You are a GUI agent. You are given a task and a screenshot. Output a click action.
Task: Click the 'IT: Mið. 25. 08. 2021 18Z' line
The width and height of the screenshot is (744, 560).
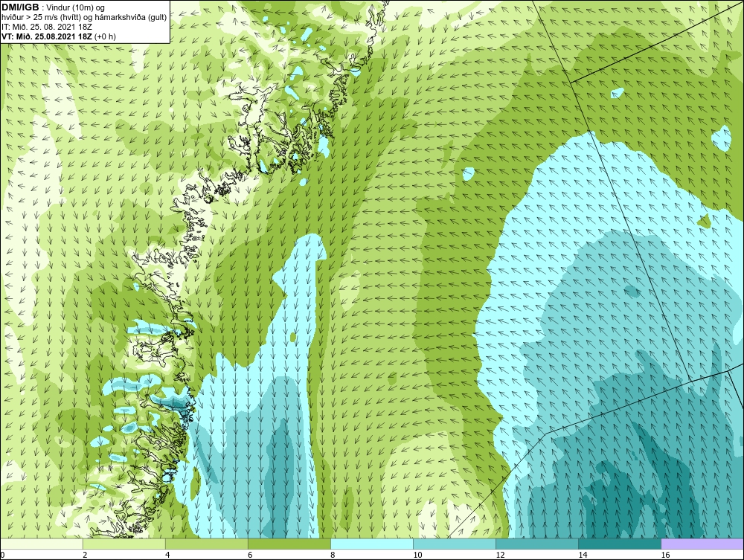pyautogui.click(x=47, y=27)
